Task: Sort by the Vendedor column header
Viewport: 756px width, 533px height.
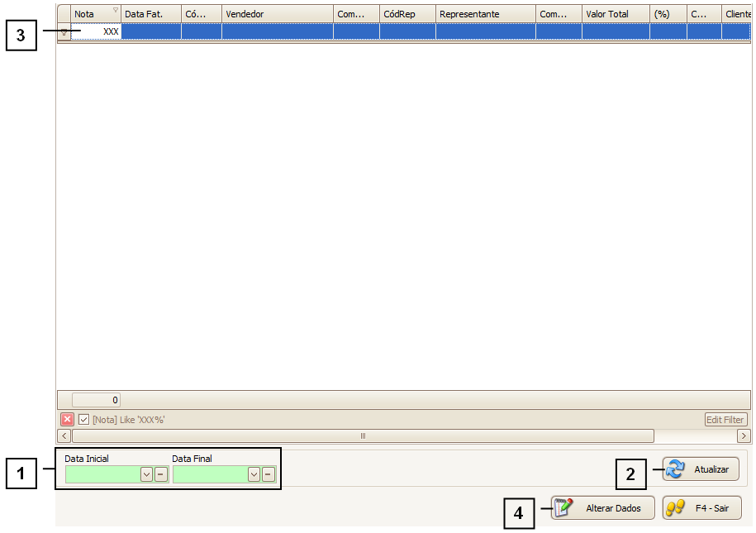Action: pos(277,14)
